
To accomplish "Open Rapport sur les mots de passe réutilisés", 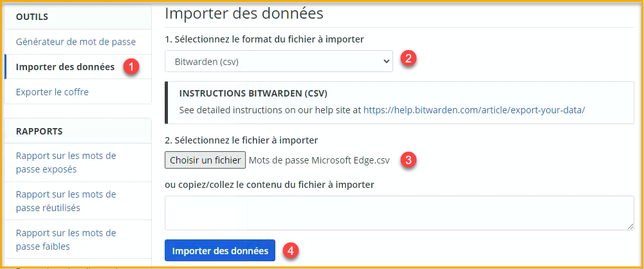I will pyautogui.click(x=66, y=201).
